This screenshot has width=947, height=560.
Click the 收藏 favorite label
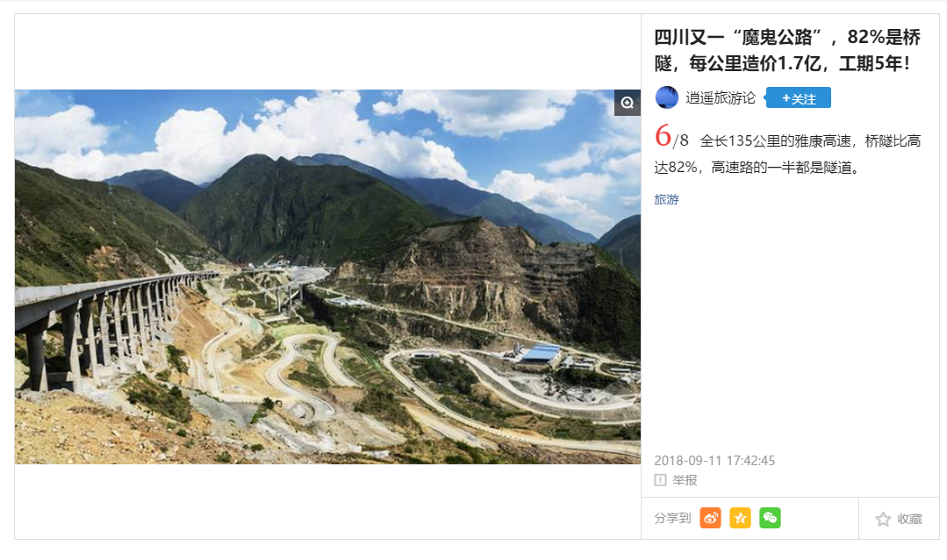tap(909, 519)
